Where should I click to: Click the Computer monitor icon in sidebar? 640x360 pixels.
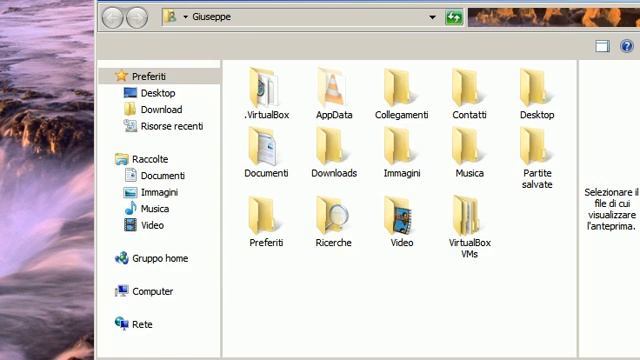coord(122,291)
